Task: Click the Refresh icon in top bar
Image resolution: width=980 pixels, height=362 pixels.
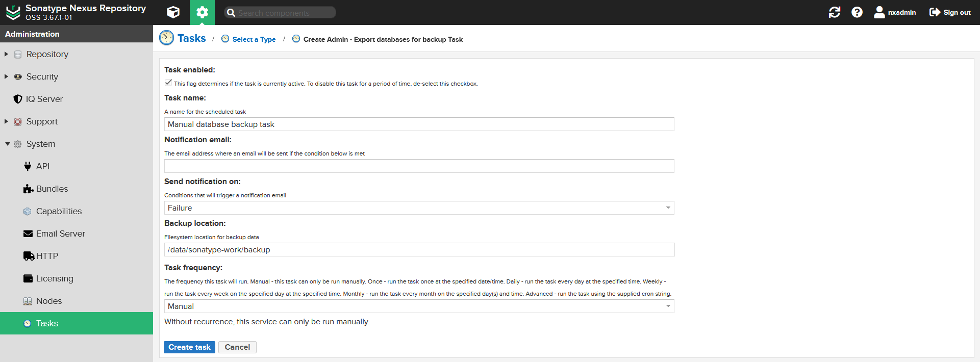Action: pyautogui.click(x=834, y=12)
